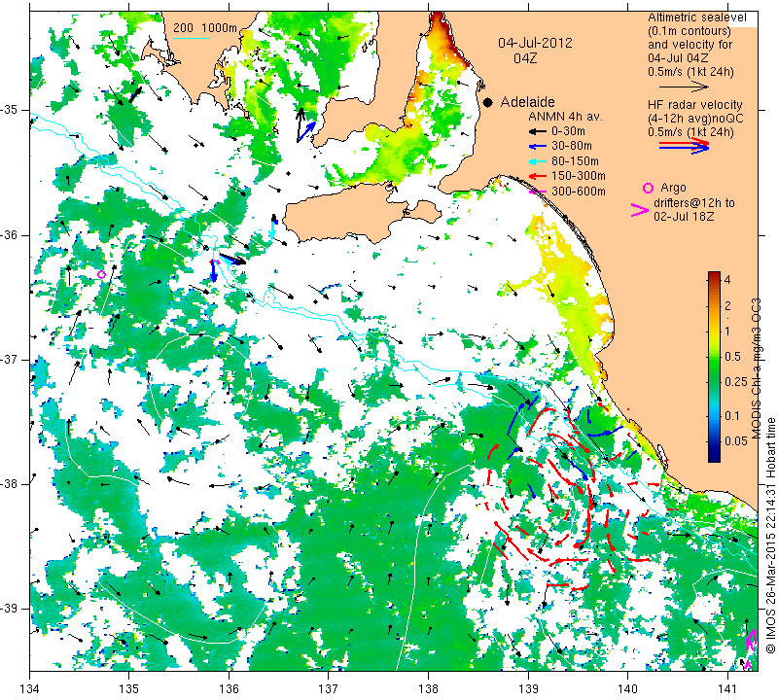Click the black 0-30m legend arrow
The width and height of the screenshot is (778, 700).
point(537,131)
